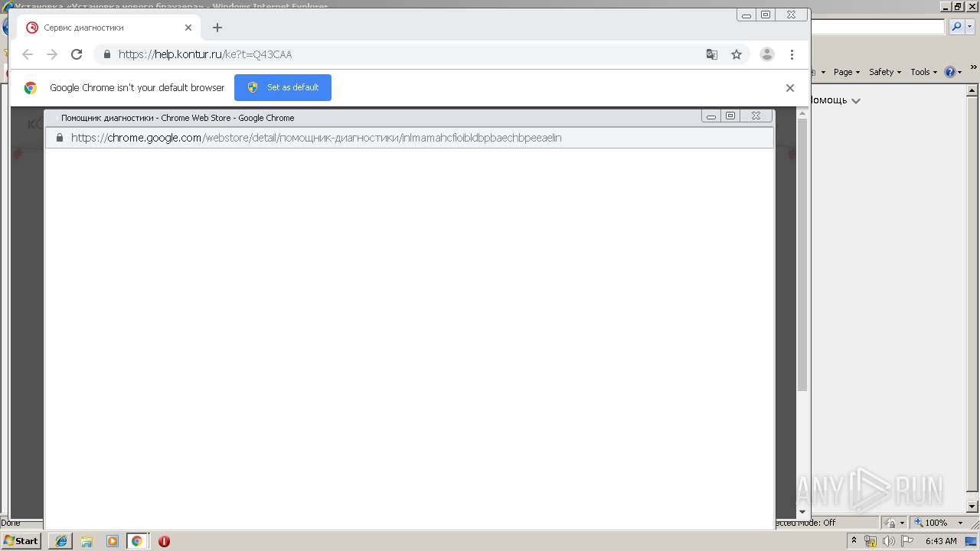Open the Tools menu in Internet Explorer
The width and height of the screenshot is (980, 551).
click(923, 72)
